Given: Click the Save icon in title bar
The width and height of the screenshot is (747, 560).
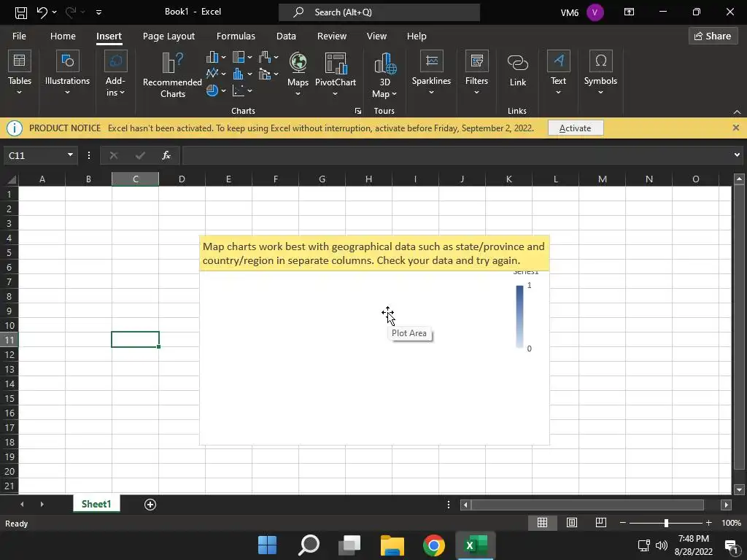Looking at the screenshot, I should (x=21, y=12).
